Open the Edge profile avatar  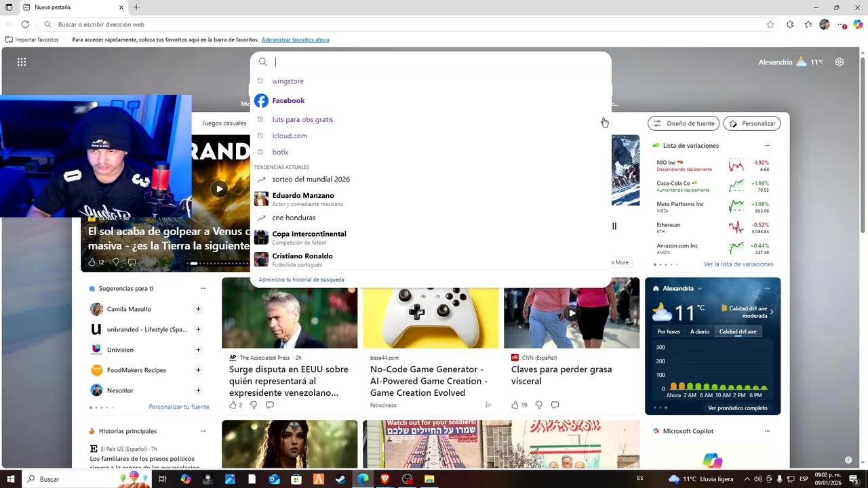(x=825, y=24)
